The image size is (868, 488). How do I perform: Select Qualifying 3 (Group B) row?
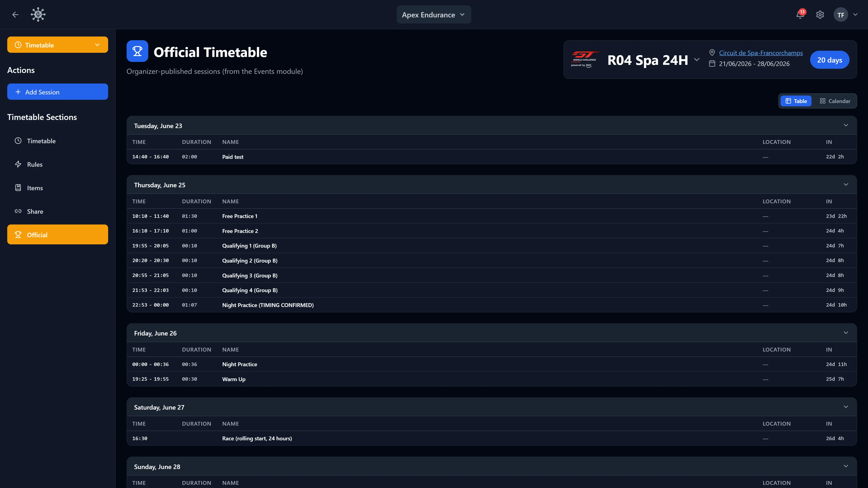pos(492,275)
